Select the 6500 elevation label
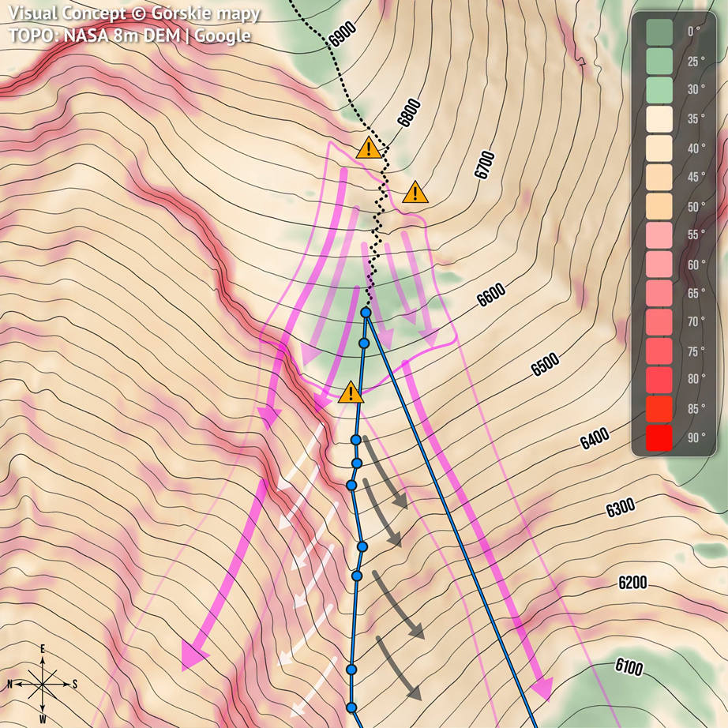 click(545, 365)
